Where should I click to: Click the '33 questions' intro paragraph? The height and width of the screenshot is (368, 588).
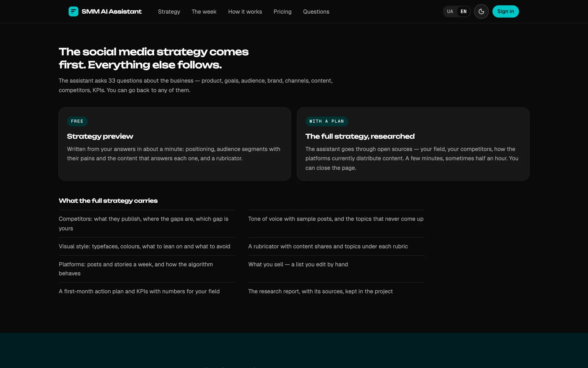point(196,85)
